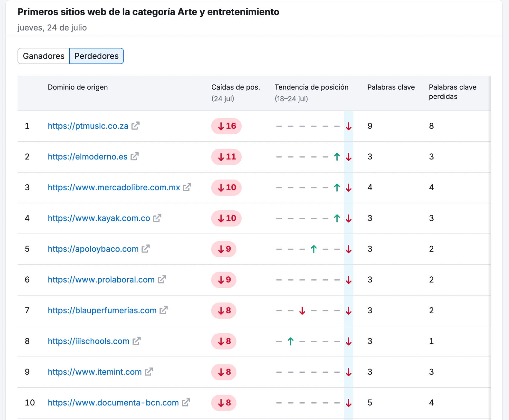
Task: Open documenta-bcn.com external link icon
Action: [x=186, y=403]
